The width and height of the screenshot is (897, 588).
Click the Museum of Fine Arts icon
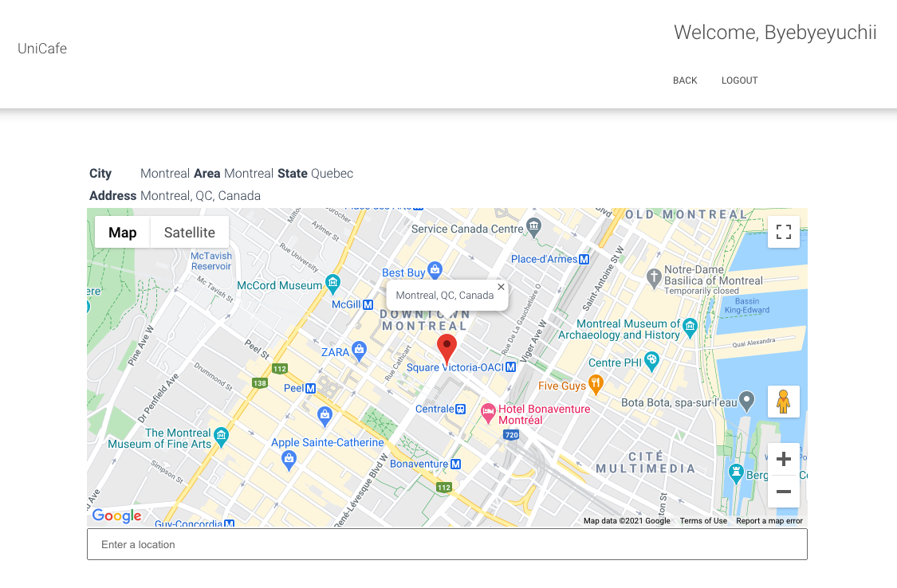coord(221,437)
